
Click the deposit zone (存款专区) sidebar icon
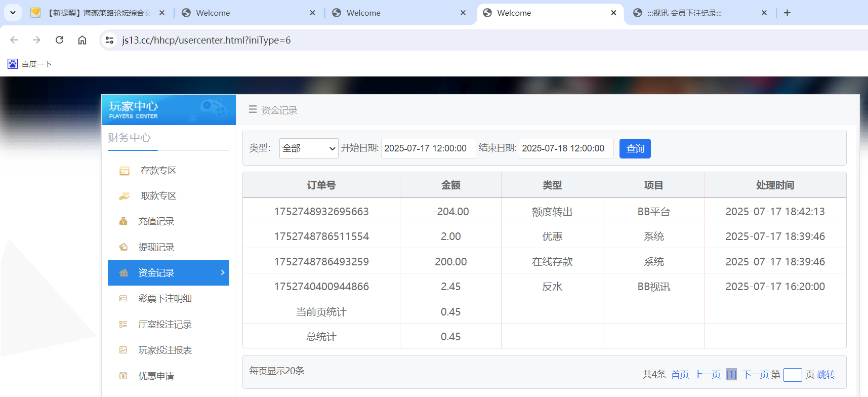click(124, 171)
